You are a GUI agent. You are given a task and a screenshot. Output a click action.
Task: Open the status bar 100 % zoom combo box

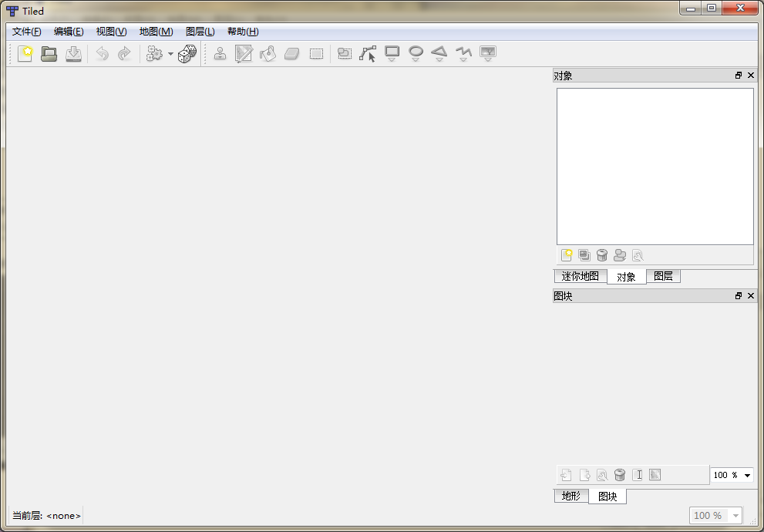(x=715, y=516)
